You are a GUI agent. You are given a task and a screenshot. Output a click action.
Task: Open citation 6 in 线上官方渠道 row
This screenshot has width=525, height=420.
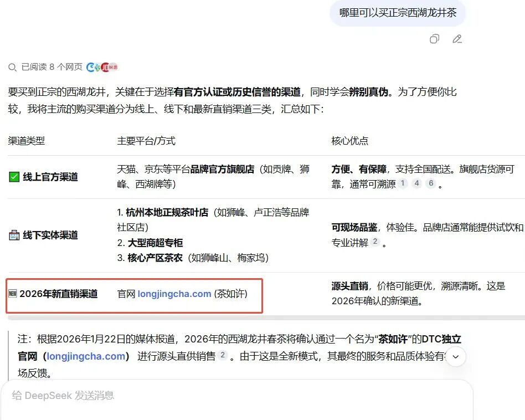point(431,183)
